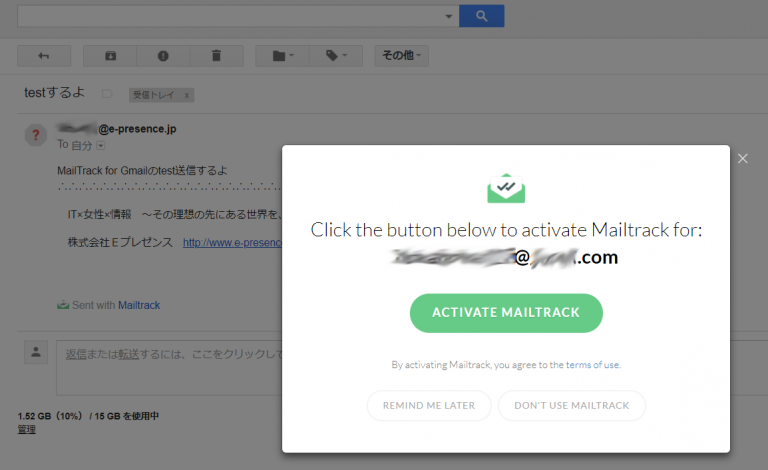
Task: Open the labels tag dropdown
Action: (x=336, y=56)
